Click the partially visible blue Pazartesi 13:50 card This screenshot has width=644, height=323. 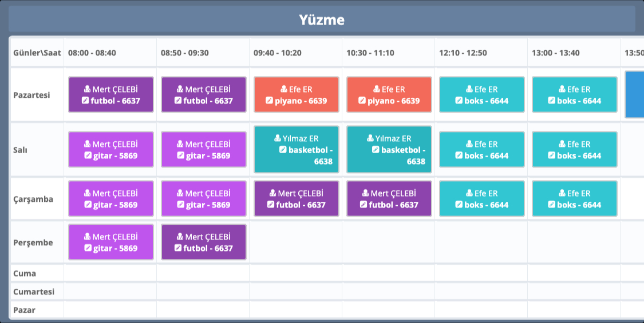click(x=634, y=95)
